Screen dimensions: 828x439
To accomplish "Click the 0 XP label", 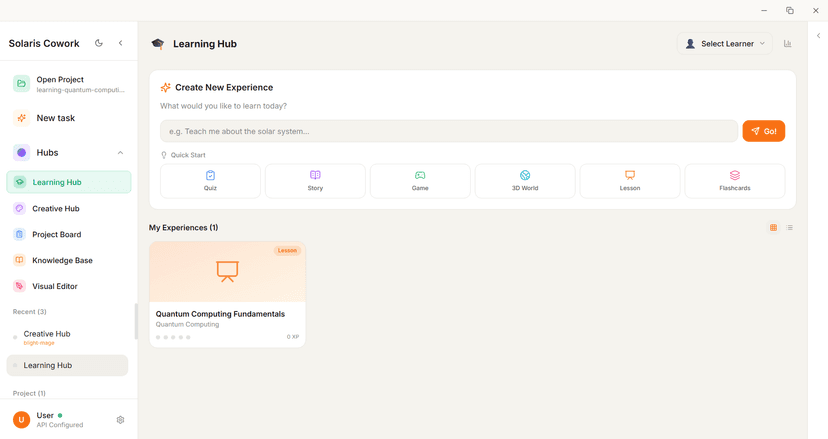I will click(x=293, y=337).
